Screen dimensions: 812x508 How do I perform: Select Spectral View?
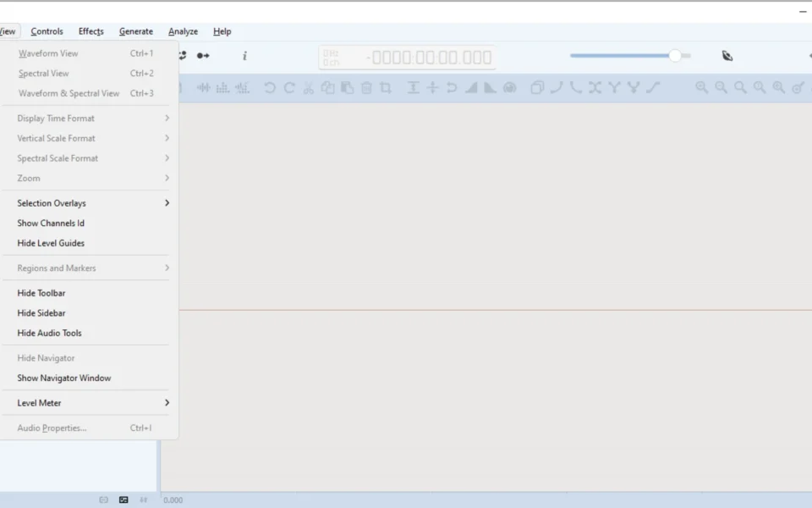86,73
